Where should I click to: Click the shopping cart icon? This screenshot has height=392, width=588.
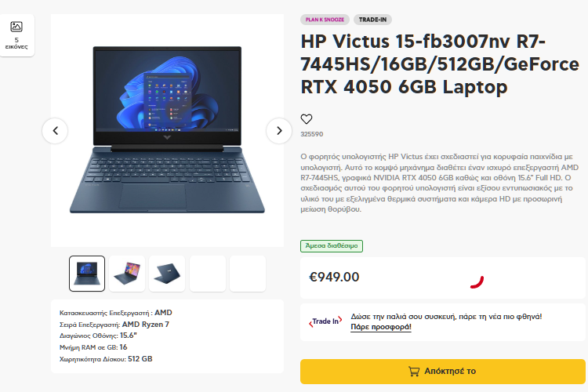tap(414, 372)
